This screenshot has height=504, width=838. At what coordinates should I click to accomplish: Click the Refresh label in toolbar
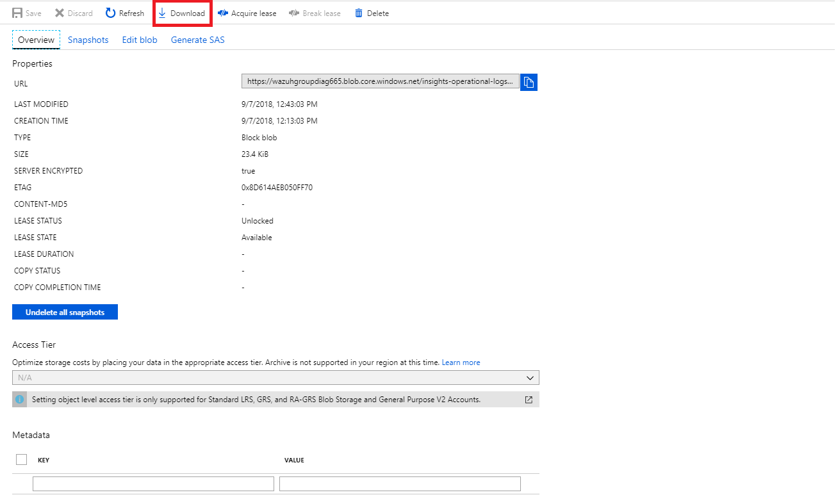(x=131, y=13)
